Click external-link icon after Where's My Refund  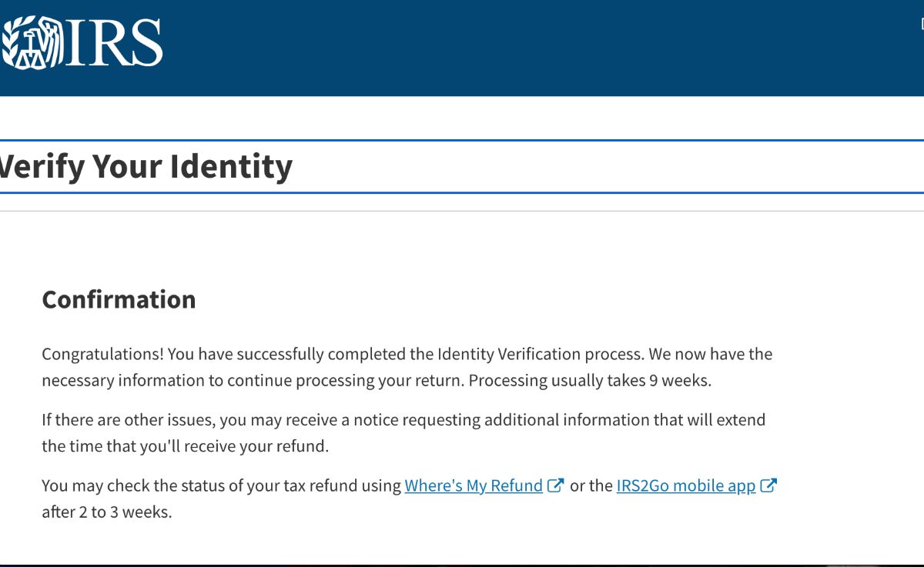coord(556,485)
